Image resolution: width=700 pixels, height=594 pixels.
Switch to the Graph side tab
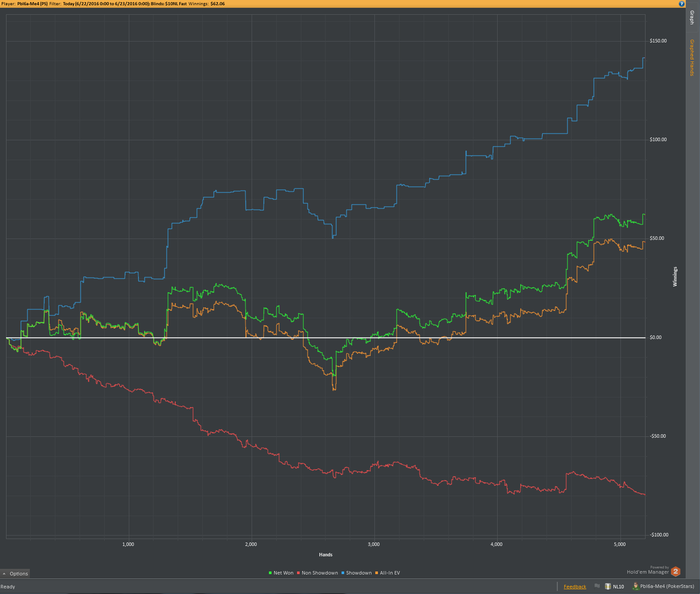click(692, 18)
